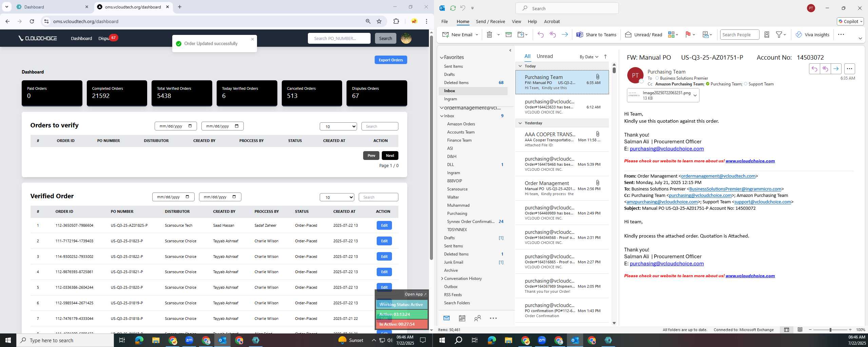Switch to Reading view in Outlook status bar
Screen dimensions: 868x347
[800, 330]
